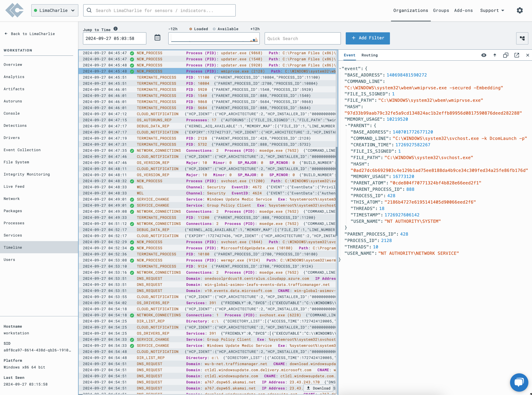Image resolution: width=532 pixels, height=395 pixels.
Task: Click the back arrow to LimaCharlie
Action: click(6, 34)
